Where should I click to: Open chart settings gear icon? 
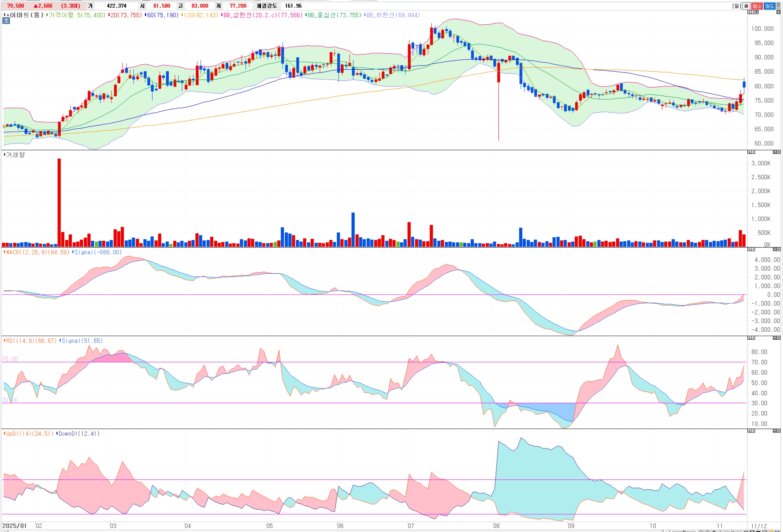[746, 6]
